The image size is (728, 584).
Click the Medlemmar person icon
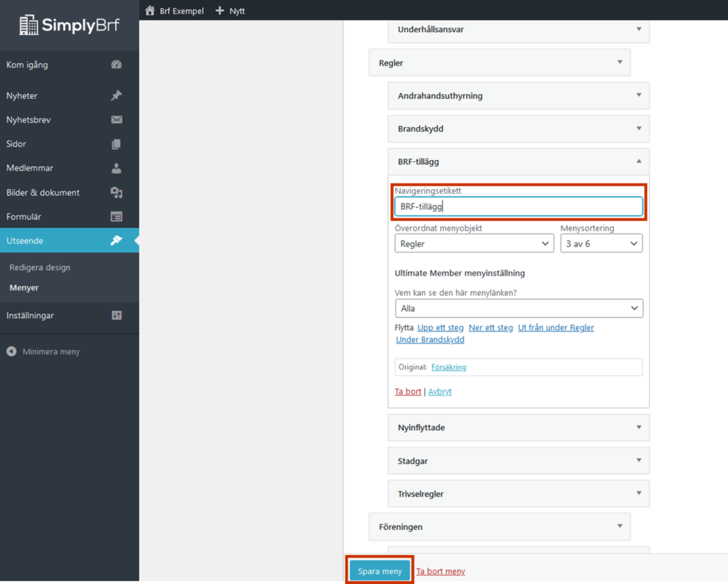117,169
